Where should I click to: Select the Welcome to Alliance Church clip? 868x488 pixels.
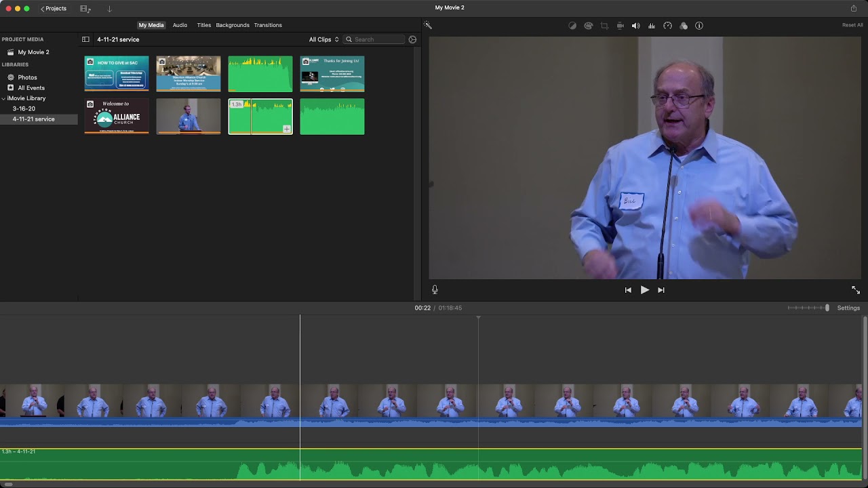117,117
